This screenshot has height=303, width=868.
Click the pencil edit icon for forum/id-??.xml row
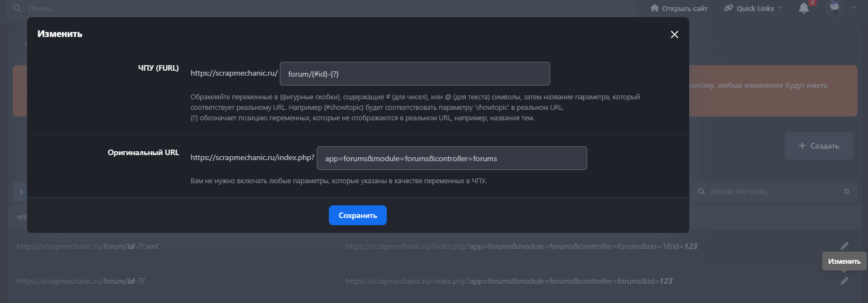844,246
